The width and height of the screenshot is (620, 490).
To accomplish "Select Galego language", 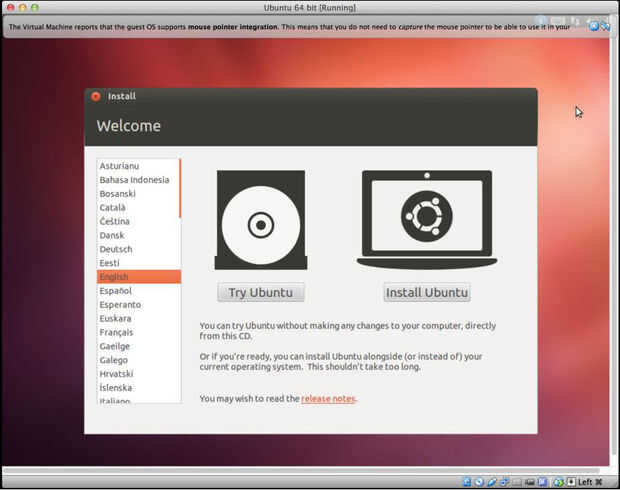I will tap(138, 360).
